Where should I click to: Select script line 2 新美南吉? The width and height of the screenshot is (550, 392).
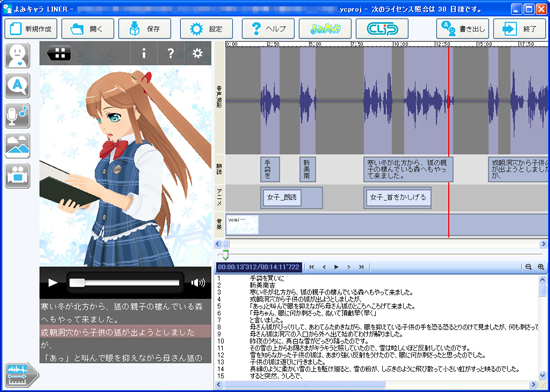262,285
